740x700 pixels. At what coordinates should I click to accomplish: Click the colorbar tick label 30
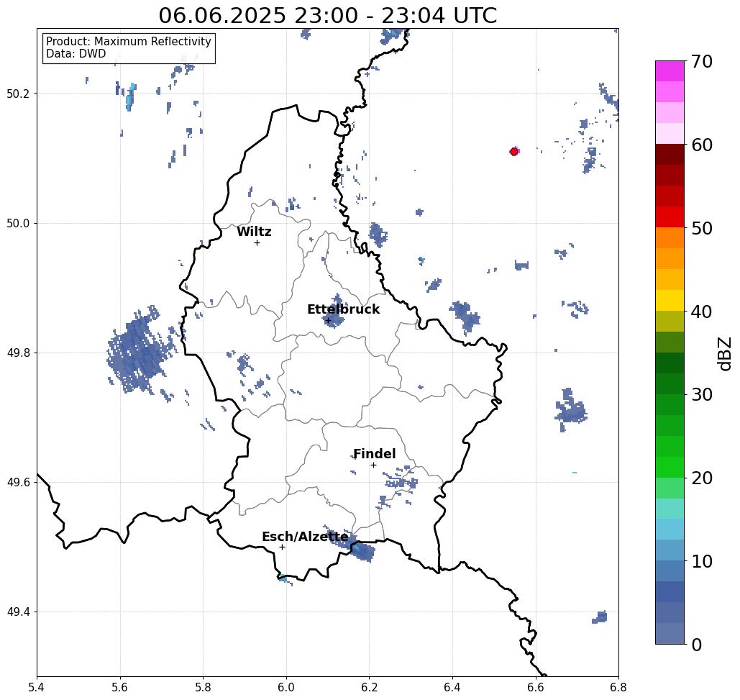pyautogui.click(x=701, y=395)
